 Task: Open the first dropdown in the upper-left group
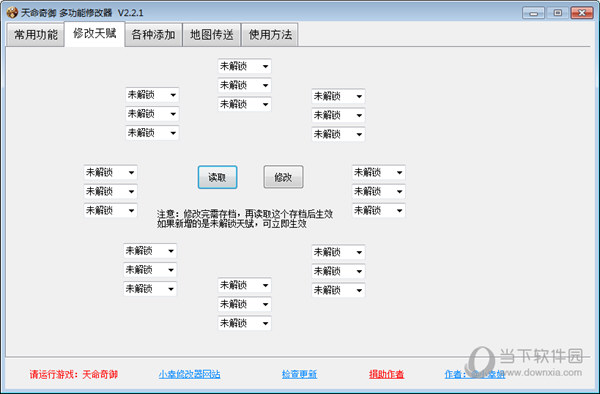(x=152, y=94)
